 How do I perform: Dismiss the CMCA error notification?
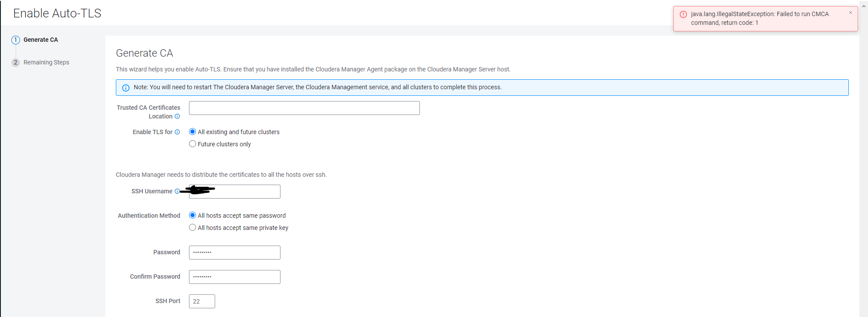pos(850,13)
